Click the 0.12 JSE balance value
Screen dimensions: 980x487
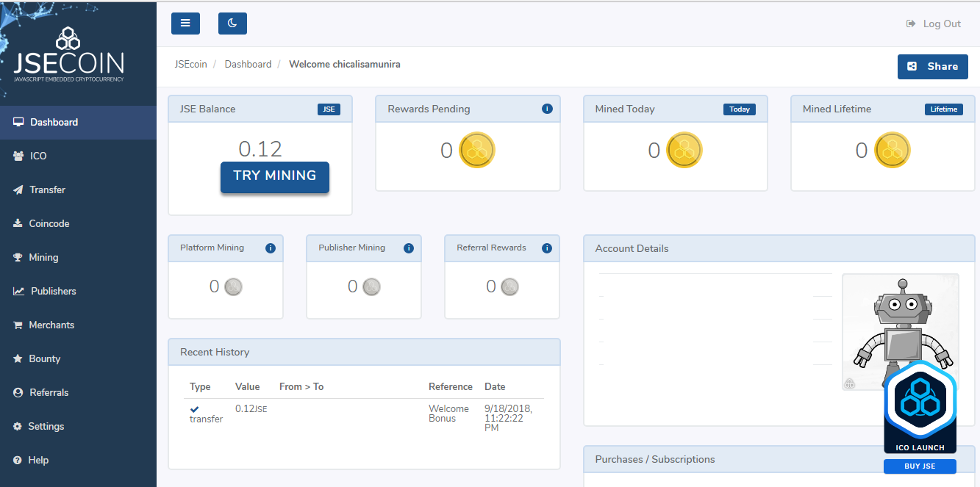pos(260,149)
